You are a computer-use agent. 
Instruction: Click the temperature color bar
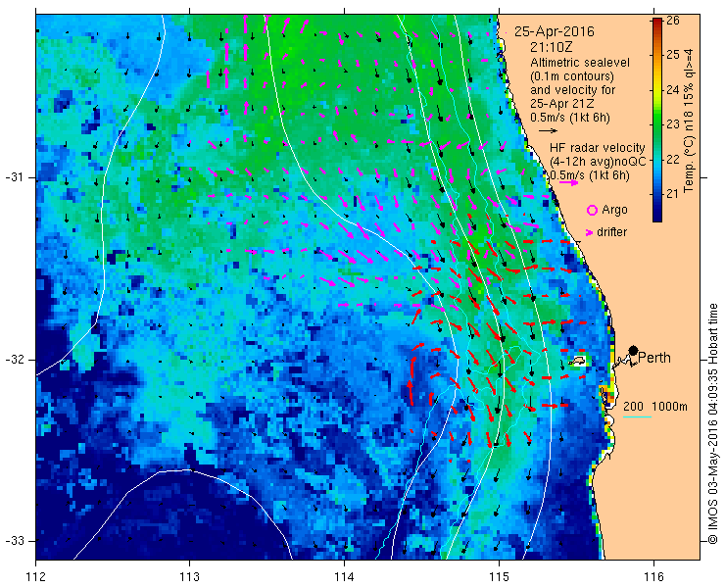[x=657, y=120]
